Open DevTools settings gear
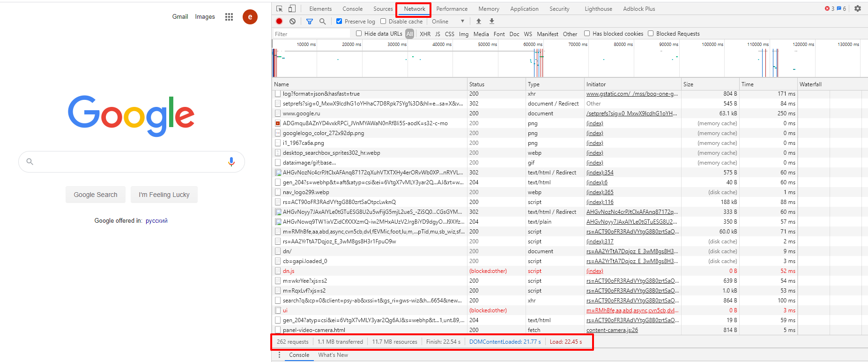868x362 pixels. (x=857, y=8)
